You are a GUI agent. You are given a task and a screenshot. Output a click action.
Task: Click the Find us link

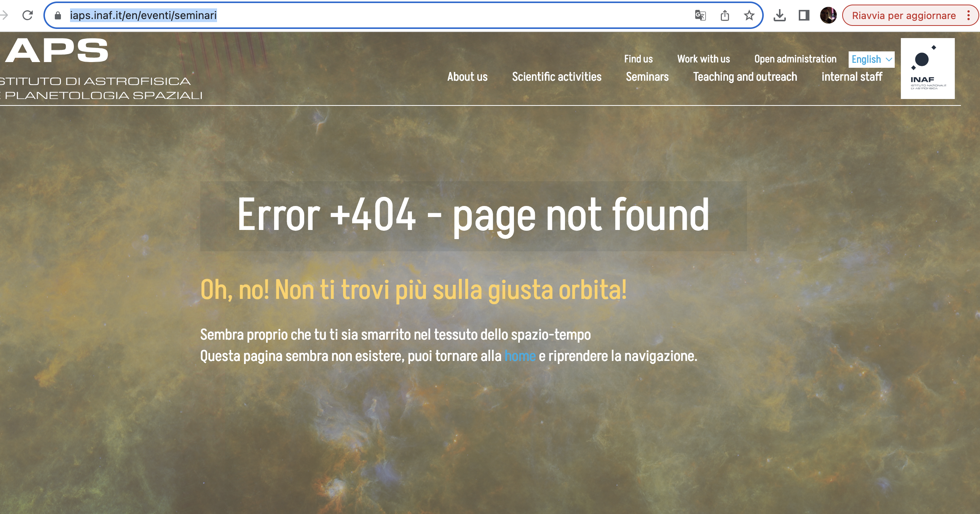[x=638, y=59]
